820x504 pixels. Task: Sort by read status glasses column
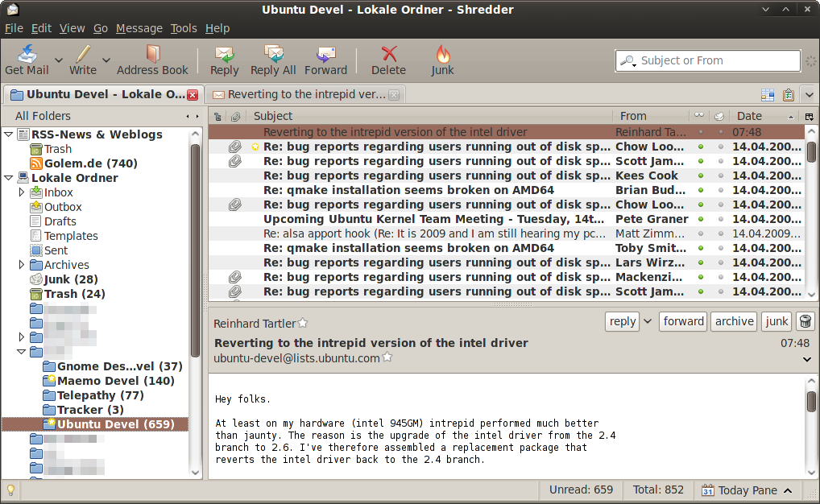click(x=699, y=116)
